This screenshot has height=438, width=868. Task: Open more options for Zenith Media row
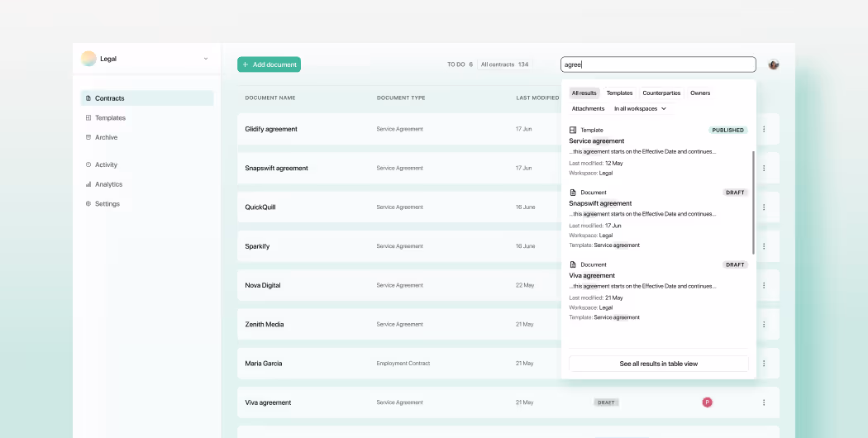pyautogui.click(x=764, y=324)
